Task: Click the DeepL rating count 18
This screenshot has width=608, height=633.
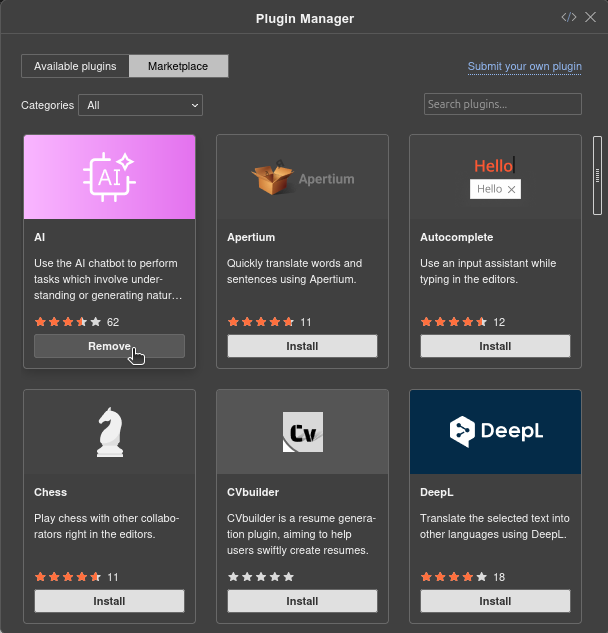Action: click(x=499, y=577)
